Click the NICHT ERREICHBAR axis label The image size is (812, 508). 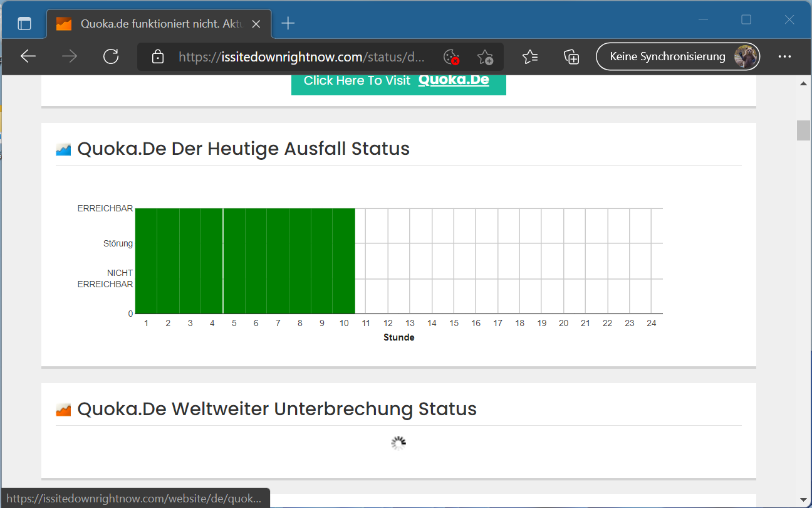click(105, 278)
